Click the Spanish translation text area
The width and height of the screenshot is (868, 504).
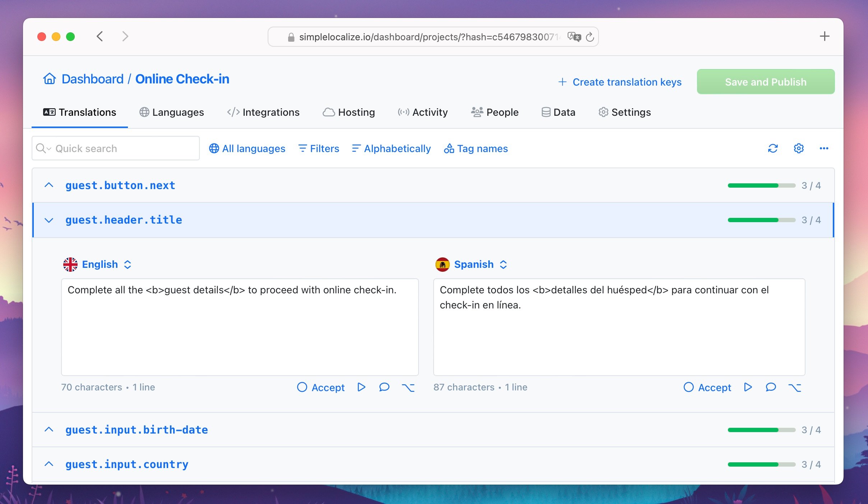[619, 327]
